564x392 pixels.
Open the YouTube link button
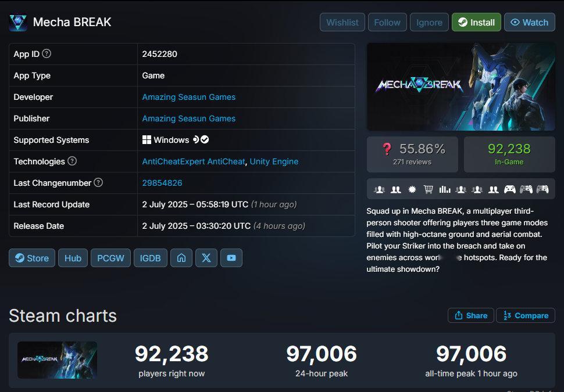pos(231,258)
